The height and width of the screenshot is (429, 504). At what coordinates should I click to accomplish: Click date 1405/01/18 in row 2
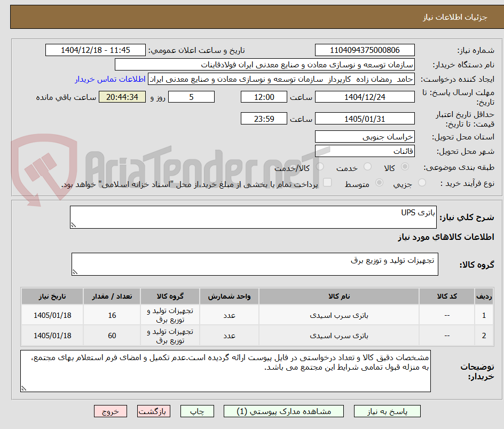[52, 336]
